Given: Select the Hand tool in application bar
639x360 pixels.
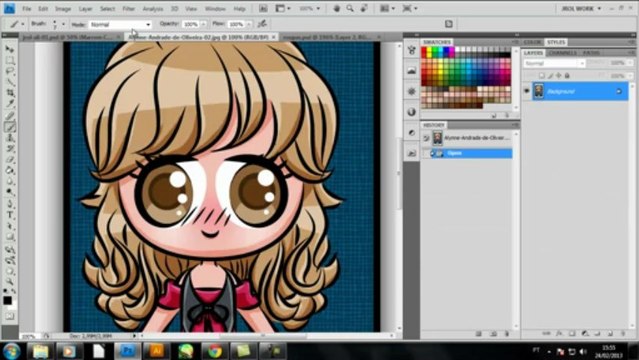Looking at the screenshot, I should (x=337, y=8).
